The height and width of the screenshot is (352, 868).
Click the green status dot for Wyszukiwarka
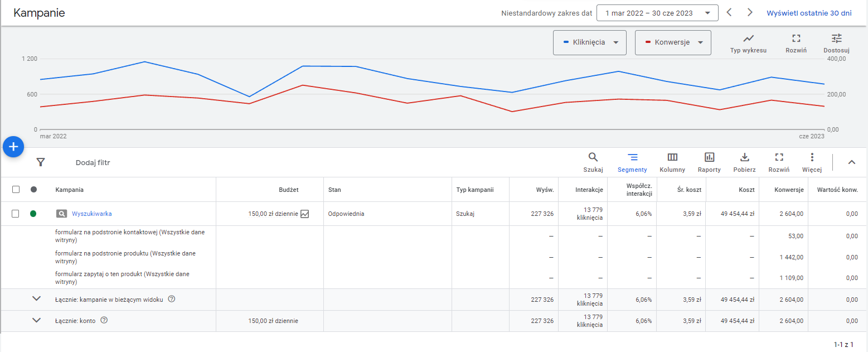[33, 214]
